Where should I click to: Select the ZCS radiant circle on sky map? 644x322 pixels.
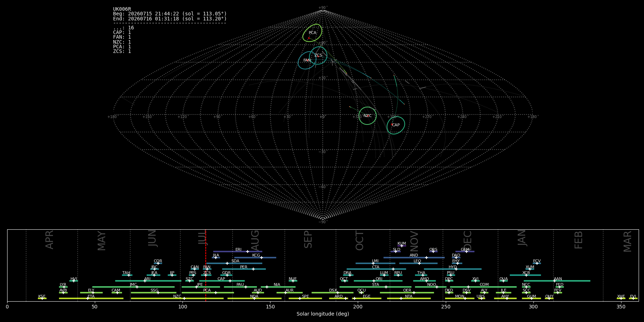click(318, 55)
